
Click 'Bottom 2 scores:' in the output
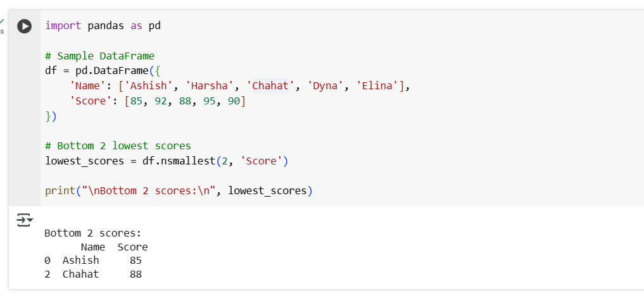(92, 233)
